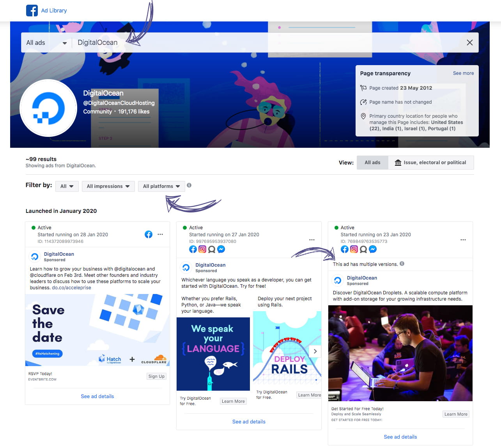This screenshot has height=448, width=501.
Task: Expand the All filter dropdown
Action: coord(67,186)
